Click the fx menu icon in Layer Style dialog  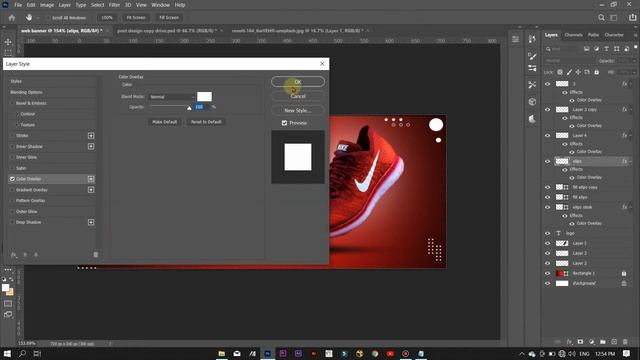(x=13, y=255)
